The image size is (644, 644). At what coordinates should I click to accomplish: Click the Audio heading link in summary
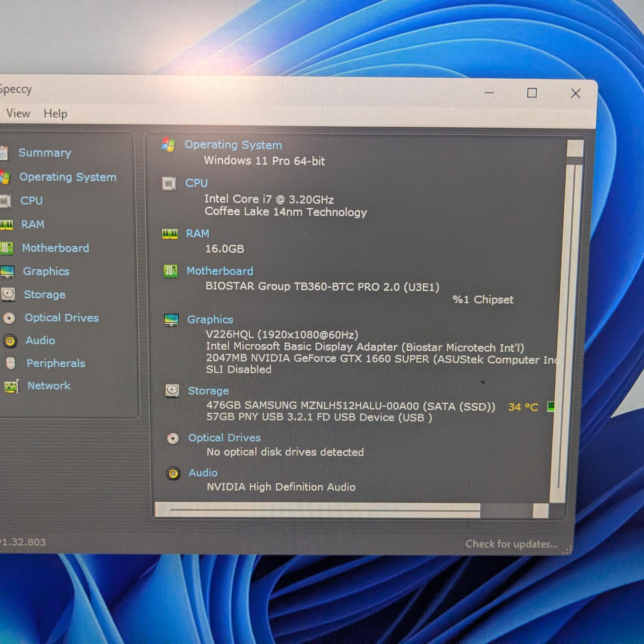tap(203, 473)
